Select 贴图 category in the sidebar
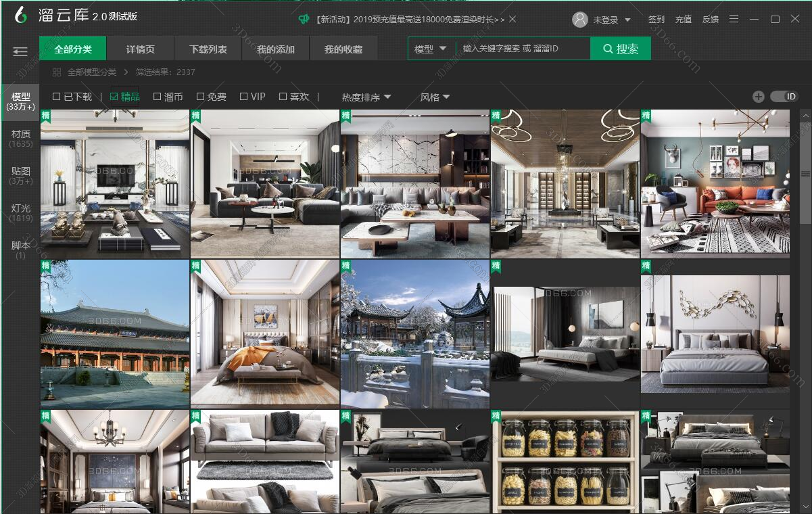812x514 pixels. 21,176
